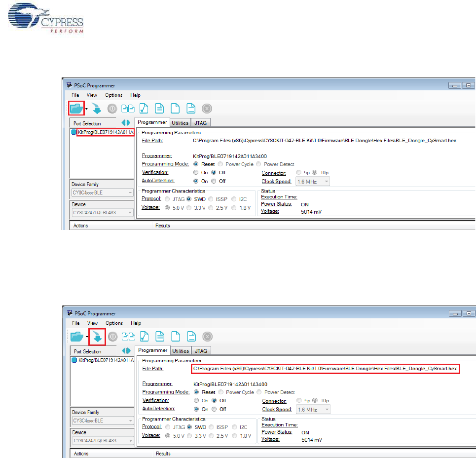Open File Load dropdown arrow in lower window
The width and height of the screenshot is (476, 458).
point(87,337)
